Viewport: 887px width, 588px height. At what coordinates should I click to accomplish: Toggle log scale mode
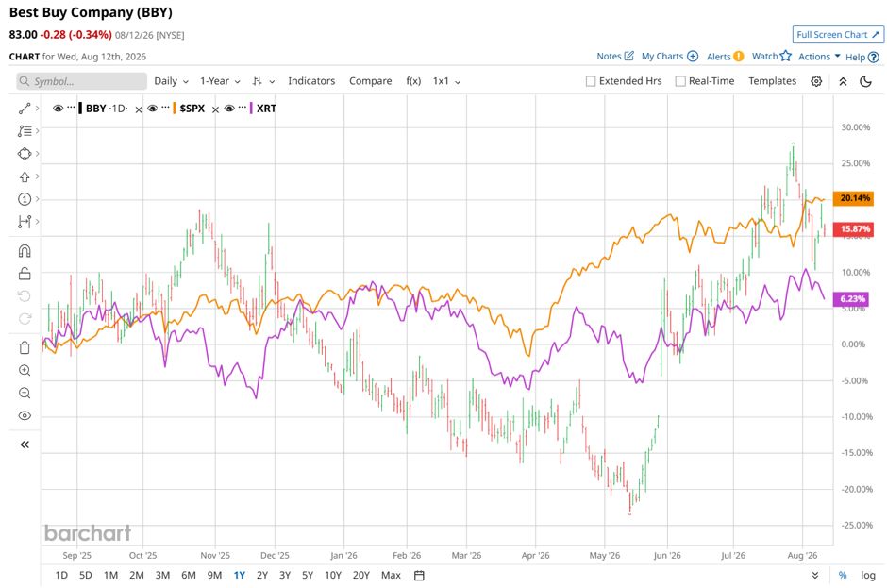(x=868, y=575)
